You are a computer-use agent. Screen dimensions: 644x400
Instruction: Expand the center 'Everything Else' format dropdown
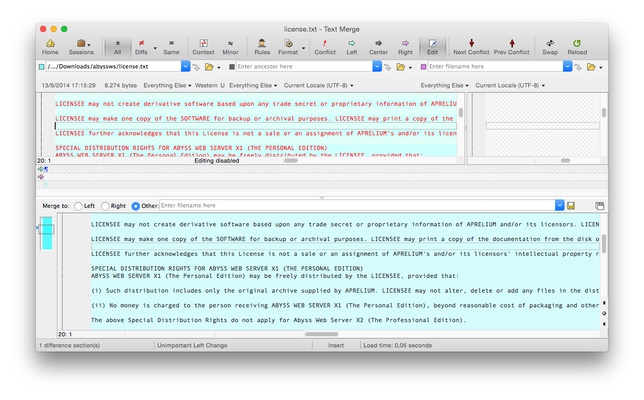(253, 85)
